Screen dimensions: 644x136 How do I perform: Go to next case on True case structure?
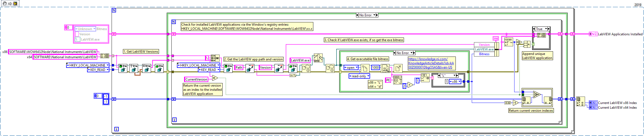click(549, 29)
